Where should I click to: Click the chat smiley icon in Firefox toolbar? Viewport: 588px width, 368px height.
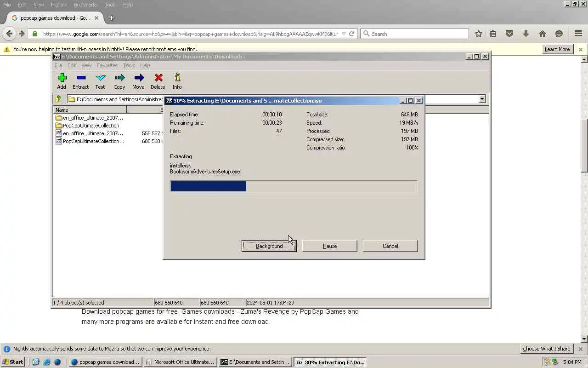[x=559, y=34]
